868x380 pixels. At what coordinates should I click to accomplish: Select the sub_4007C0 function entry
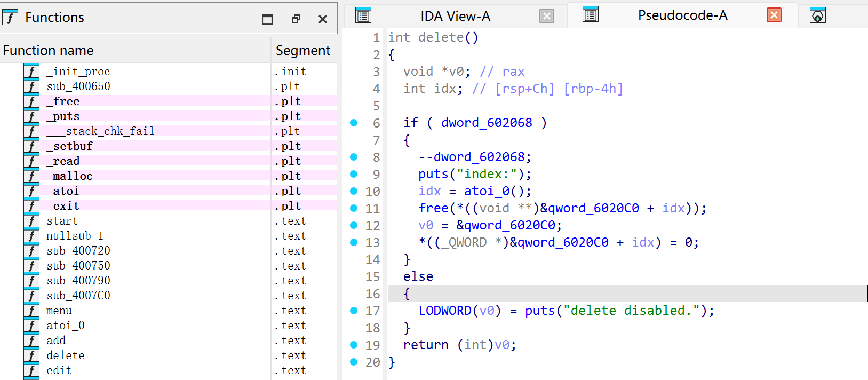click(168, 296)
